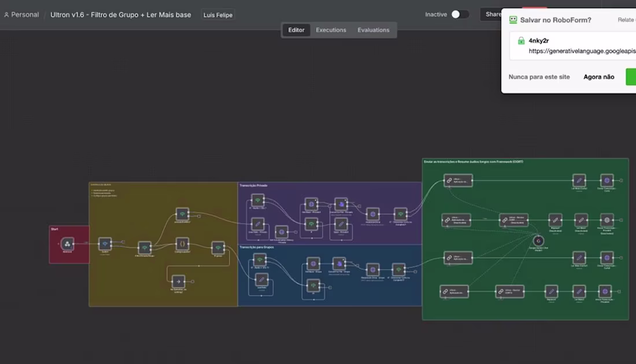The height and width of the screenshot is (364, 636).
Task: Select the Google Gemini Chat Model node
Action: point(538,241)
